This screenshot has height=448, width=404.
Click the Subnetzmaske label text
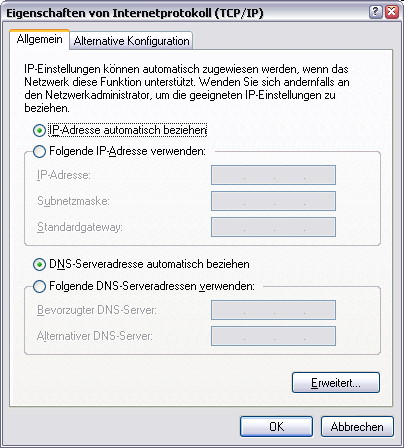pyautogui.click(x=73, y=201)
